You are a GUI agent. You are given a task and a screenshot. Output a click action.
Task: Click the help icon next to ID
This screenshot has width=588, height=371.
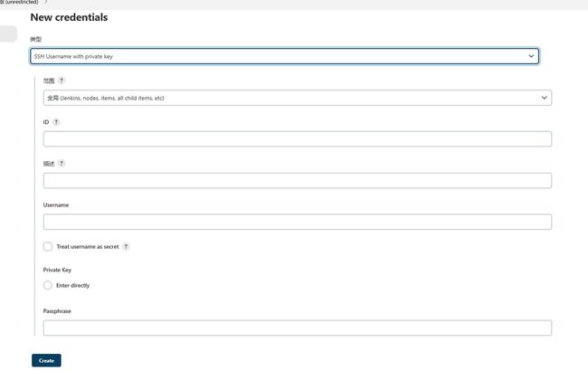pos(56,122)
